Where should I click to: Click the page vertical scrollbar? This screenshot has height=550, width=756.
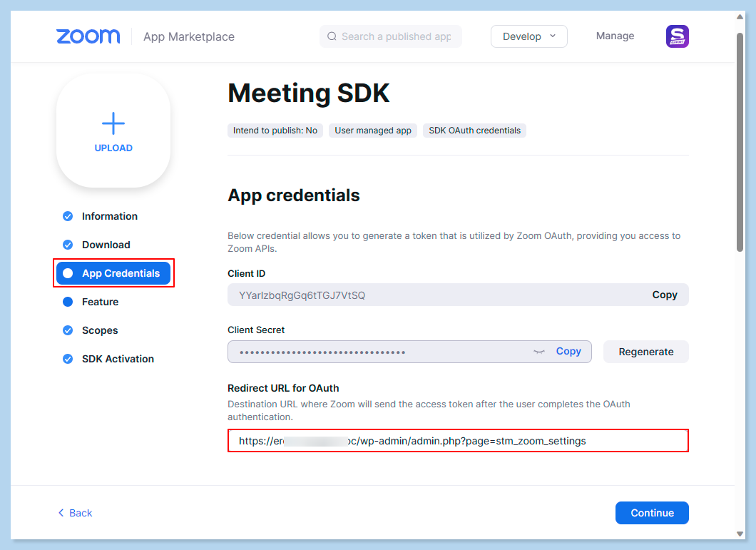[740, 143]
